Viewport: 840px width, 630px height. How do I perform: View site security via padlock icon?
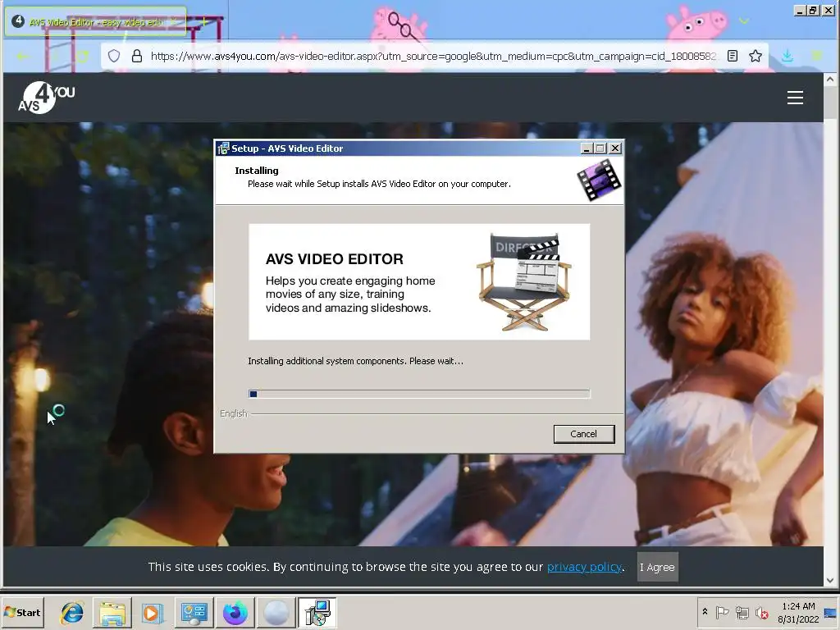pyautogui.click(x=137, y=57)
